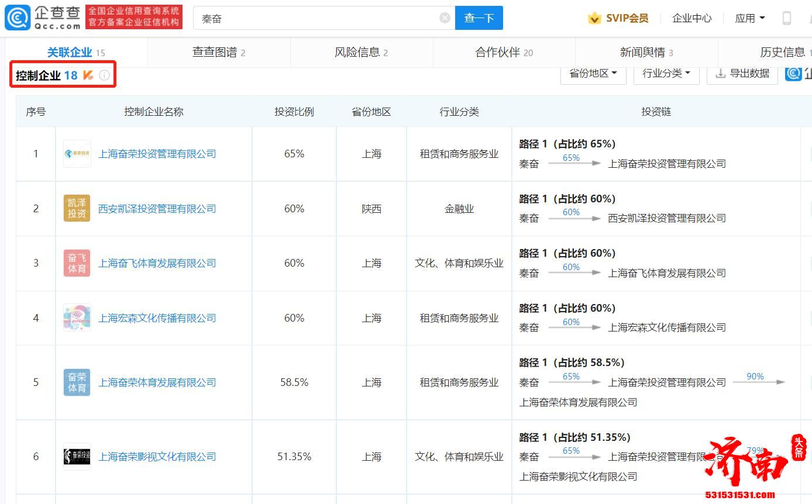Click the 65% investment ratio cell in row 1

[x=294, y=154]
